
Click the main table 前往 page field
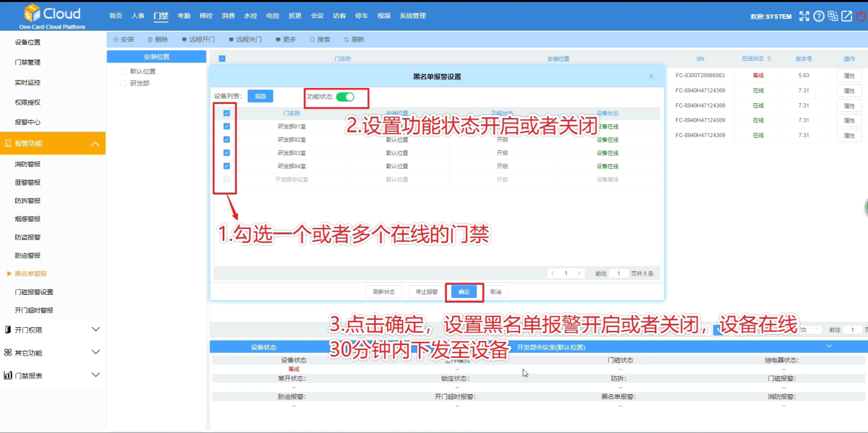(853, 330)
